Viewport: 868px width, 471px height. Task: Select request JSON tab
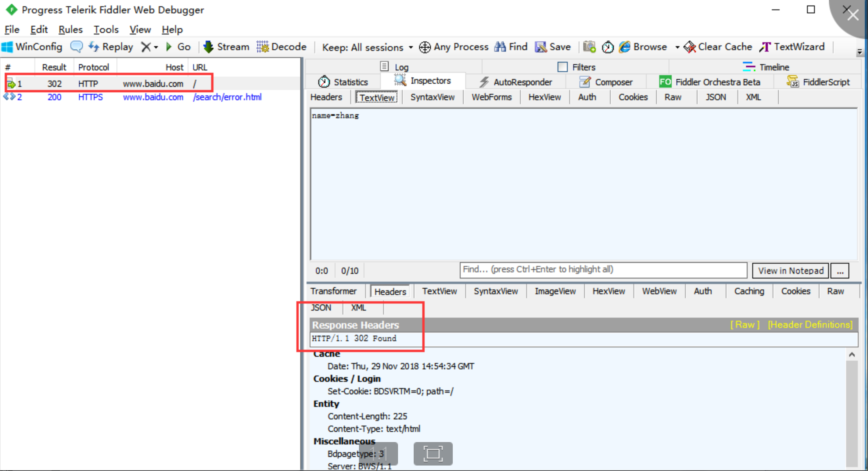click(x=716, y=97)
